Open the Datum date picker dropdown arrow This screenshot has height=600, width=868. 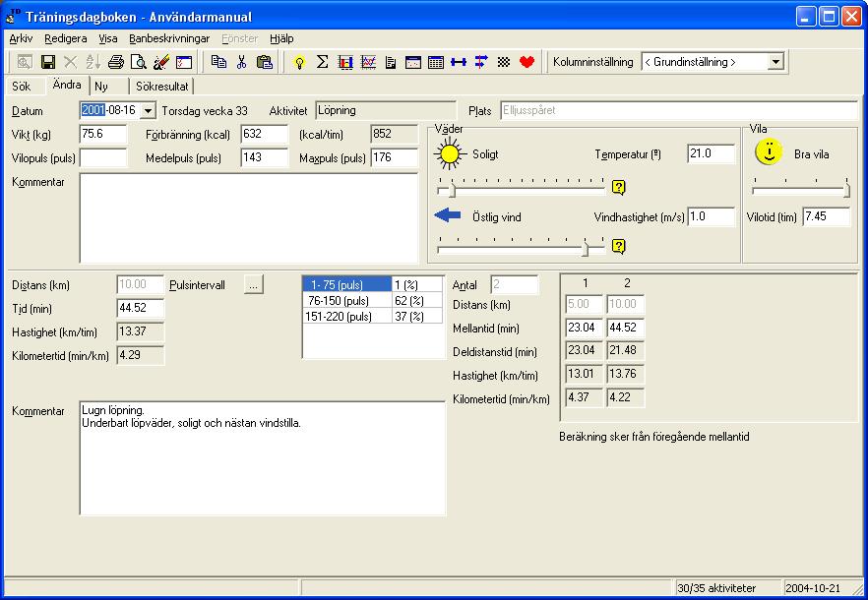click(148, 111)
